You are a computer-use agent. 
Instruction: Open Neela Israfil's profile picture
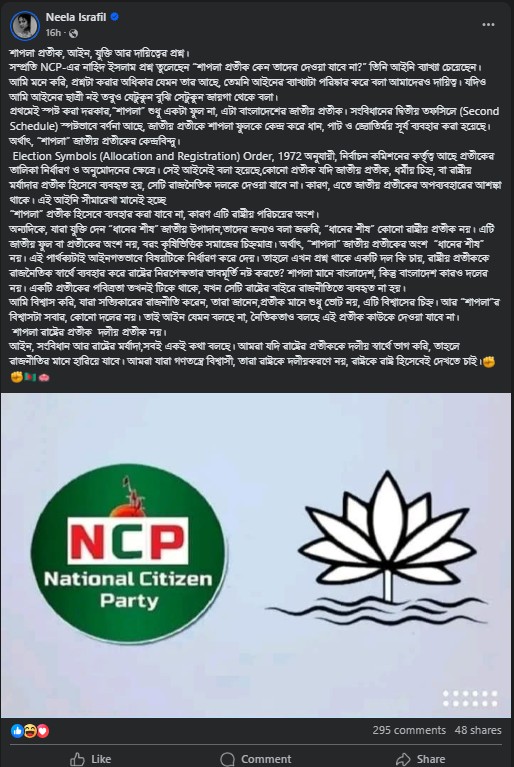click(24, 25)
